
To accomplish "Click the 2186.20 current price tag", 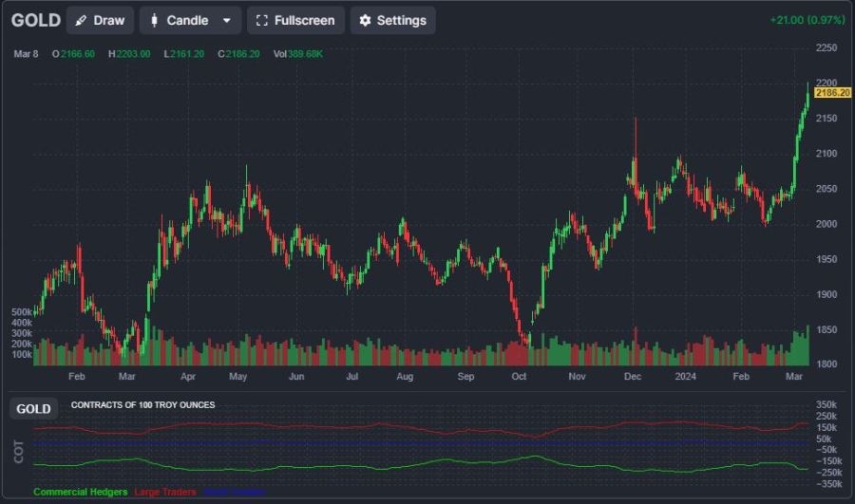I will coord(832,93).
